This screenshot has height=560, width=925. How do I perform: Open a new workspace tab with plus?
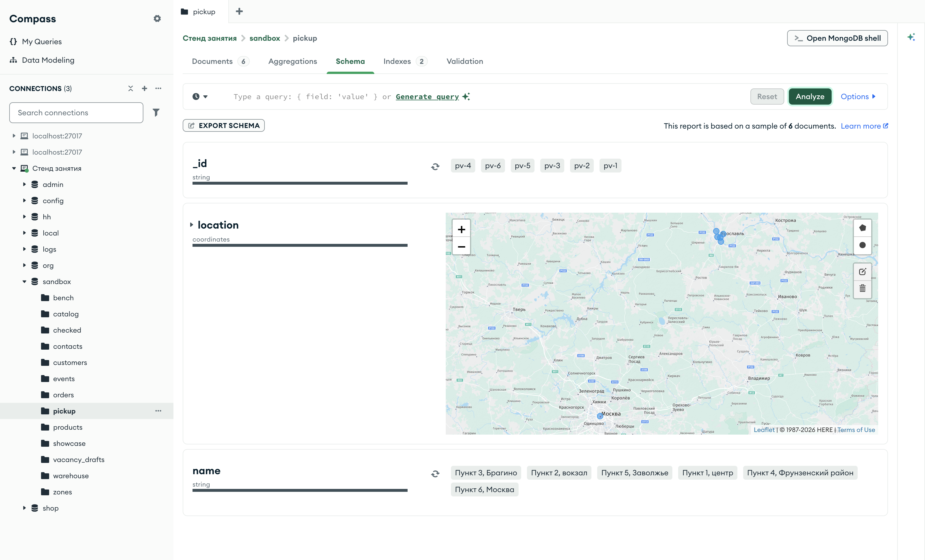pos(239,11)
